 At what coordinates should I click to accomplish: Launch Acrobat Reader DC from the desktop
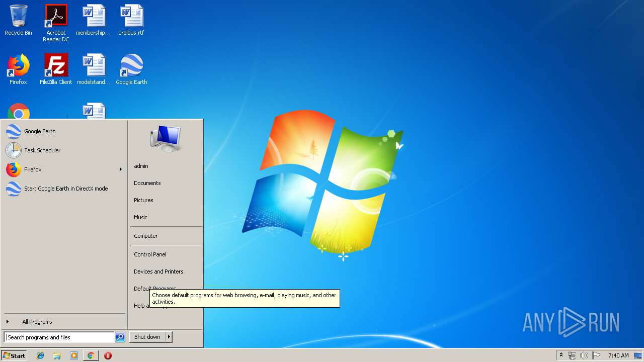coord(56,23)
